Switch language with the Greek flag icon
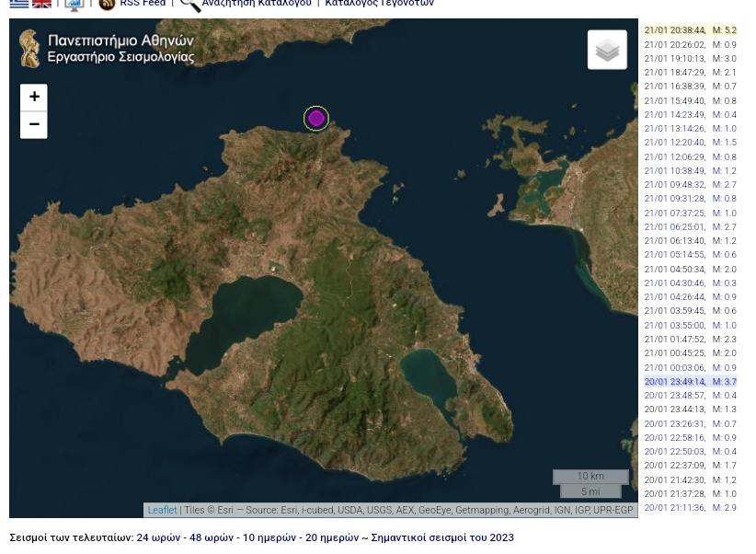Viewport: 756px width, 554px height. [19, 4]
